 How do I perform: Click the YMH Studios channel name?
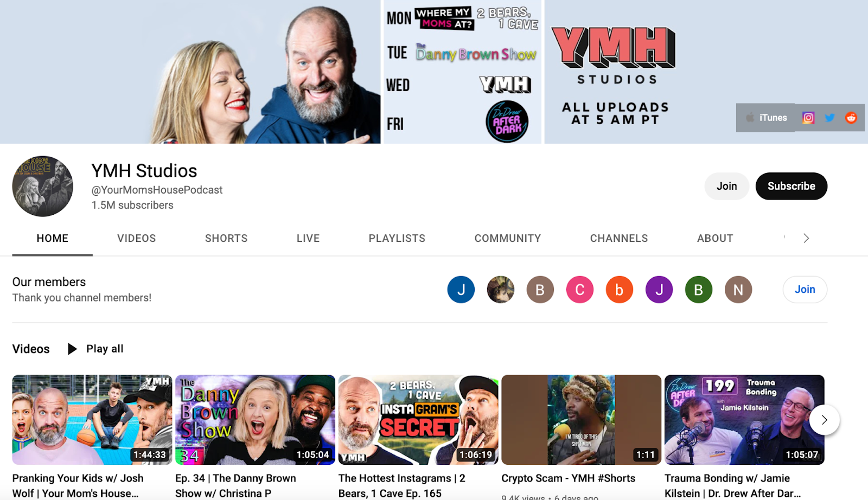[144, 171]
